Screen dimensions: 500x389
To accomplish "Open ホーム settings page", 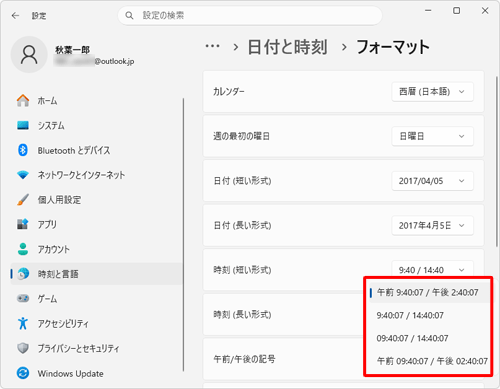I will tap(97, 100).
